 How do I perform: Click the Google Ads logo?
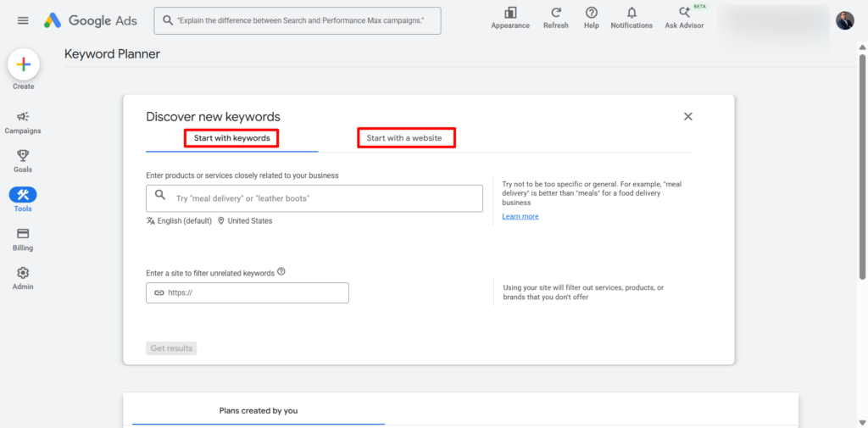click(x=91, y=20)
